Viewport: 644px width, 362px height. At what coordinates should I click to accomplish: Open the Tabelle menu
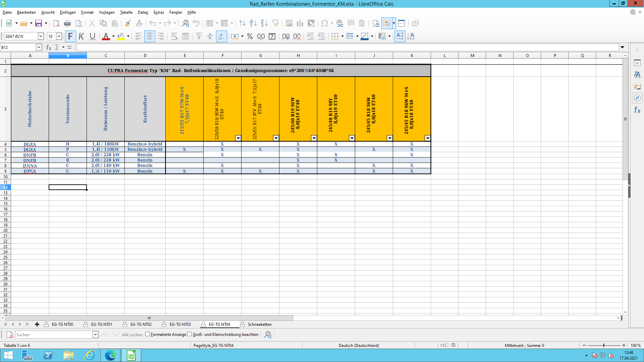(126, 12)
